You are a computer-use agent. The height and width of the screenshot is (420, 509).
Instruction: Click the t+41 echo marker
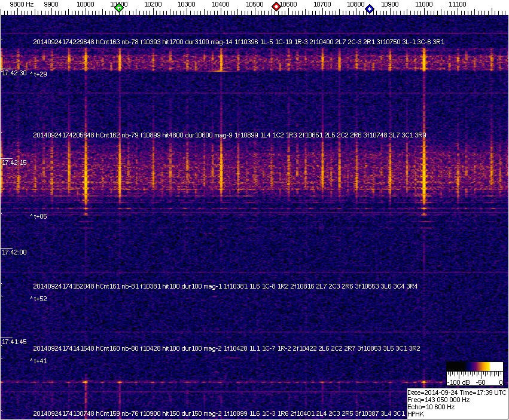click(39, 361)
